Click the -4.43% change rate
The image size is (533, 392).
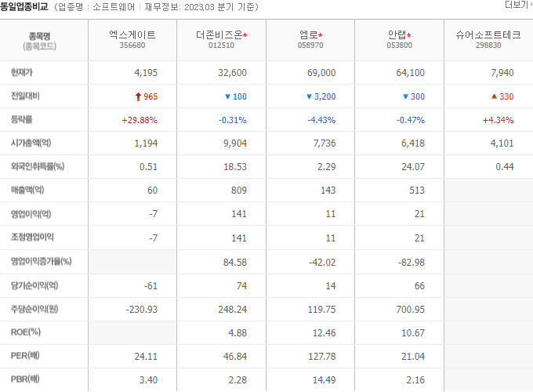tap(321, 120)
